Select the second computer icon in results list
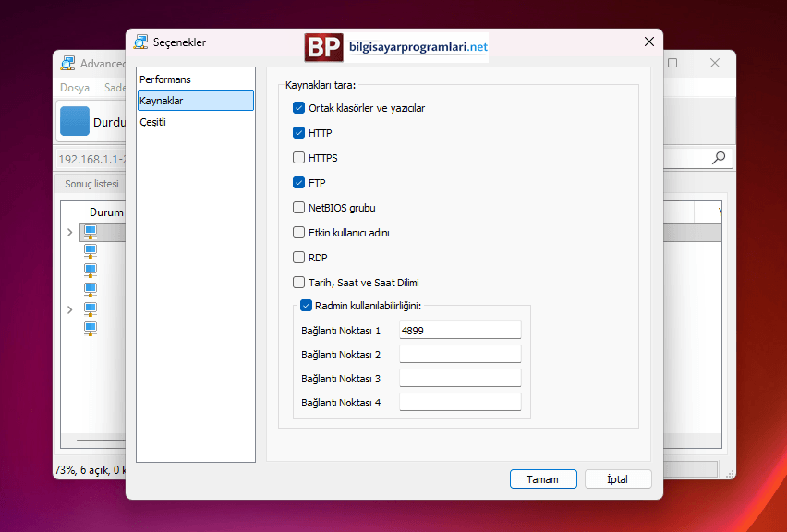787x532 pixels. click(x=91, y=251)
